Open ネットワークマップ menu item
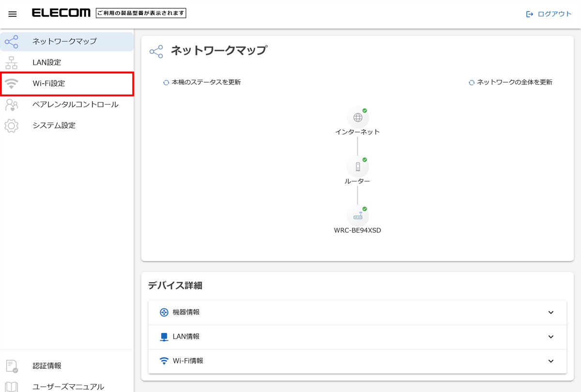This screenshot has height=392, width=581. click(67, 42)
